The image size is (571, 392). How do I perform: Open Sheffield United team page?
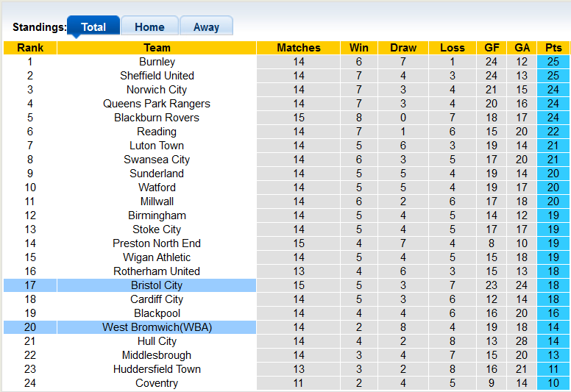point(157,76)
